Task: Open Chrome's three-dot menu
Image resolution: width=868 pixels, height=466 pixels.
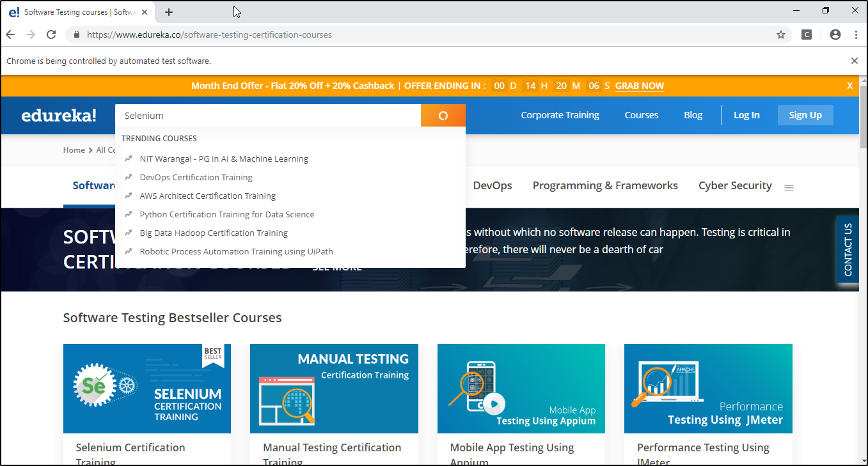Action: click(855, 35)
